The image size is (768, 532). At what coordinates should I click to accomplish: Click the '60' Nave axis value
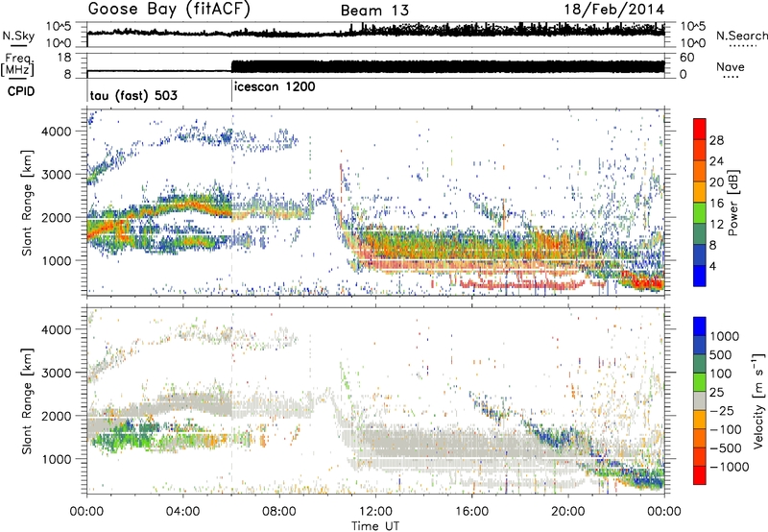tap(687, 58)
